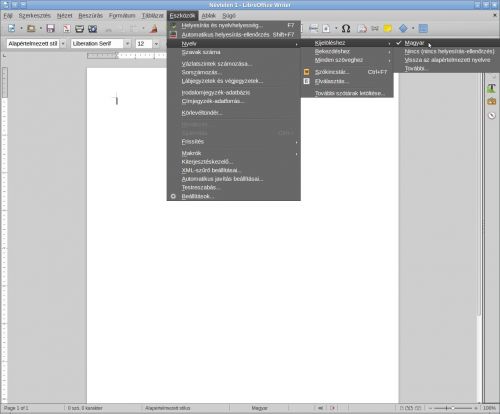This screenshot has height=414, width=500.
Task: Click the New document icon
Action: tap(12, 29)
